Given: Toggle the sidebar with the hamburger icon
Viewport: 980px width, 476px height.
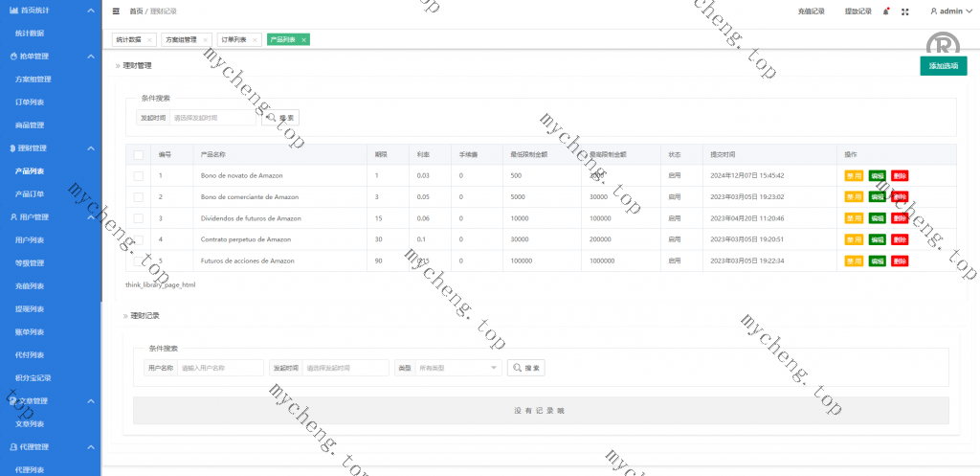Looking at the screenshot, I should (116, 11).
